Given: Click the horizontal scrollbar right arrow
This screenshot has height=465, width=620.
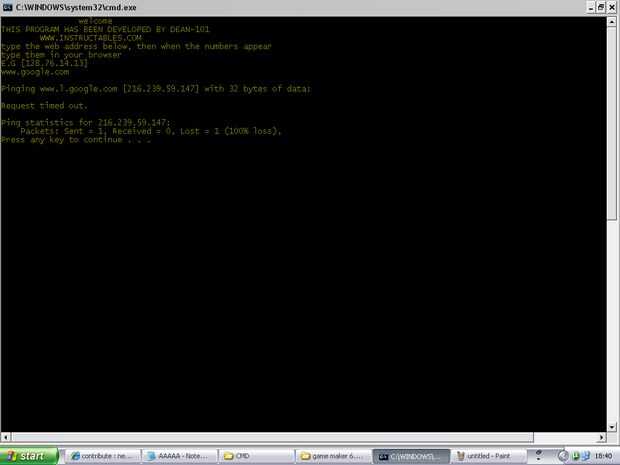Looking at the screenshot, I should (601, 437).
